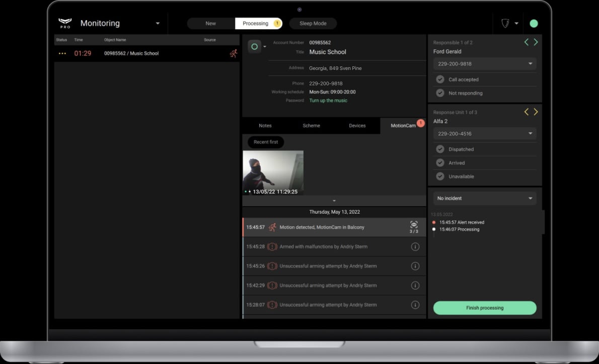Open the Scheme tab
Viewport: 599px width, 364px height.
pos(311,126)
